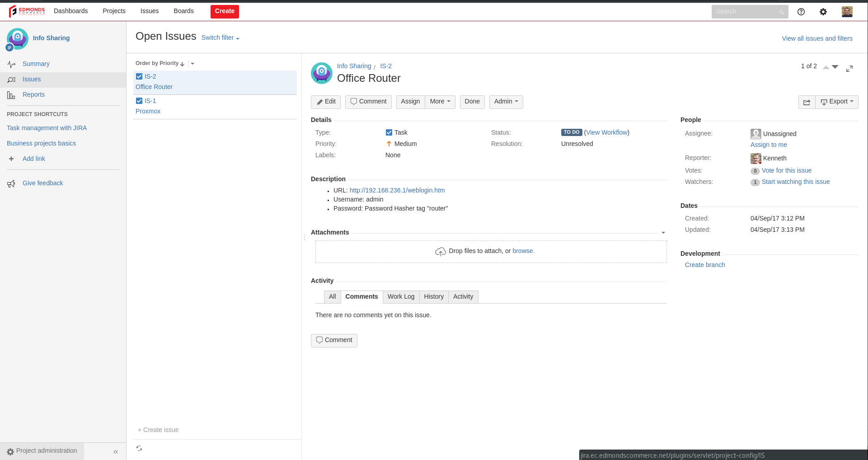The image size is (868, 460).
Task: Switch to the Work Log tab
Action: [401, 297]
